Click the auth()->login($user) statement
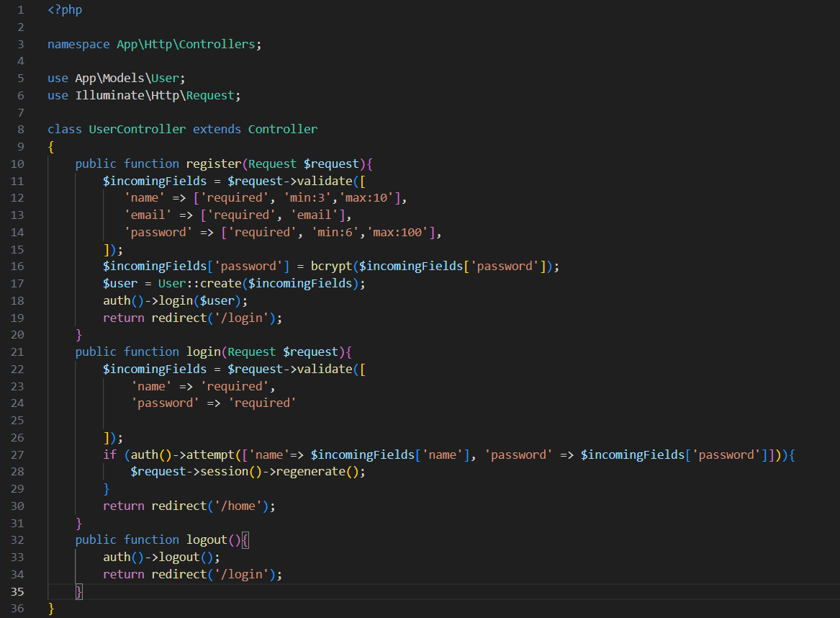 (175, 300)
